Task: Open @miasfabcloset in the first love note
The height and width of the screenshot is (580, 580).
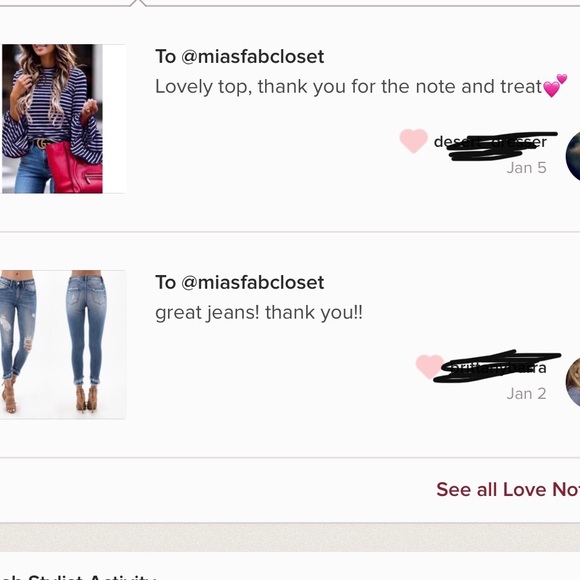Action: (252, 57)
